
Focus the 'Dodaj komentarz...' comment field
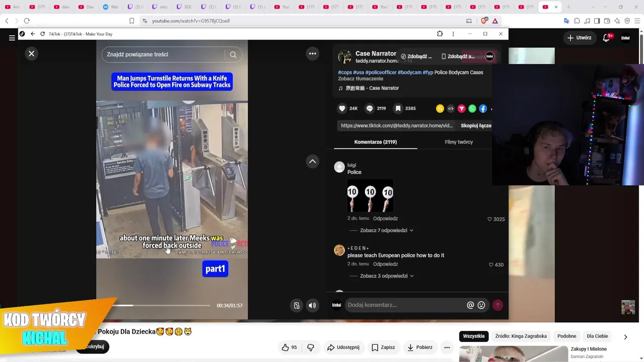405,305
